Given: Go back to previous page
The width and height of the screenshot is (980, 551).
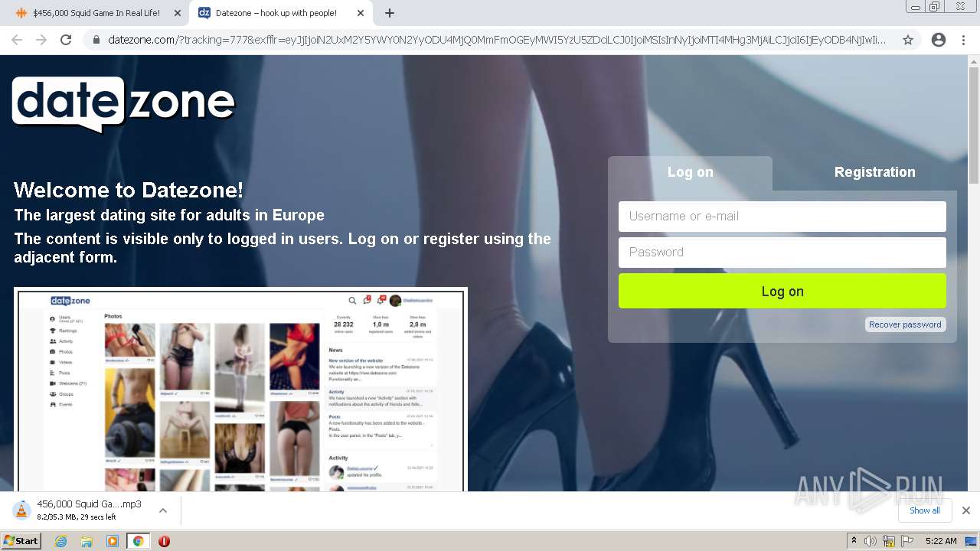Looking at the screenshot, I should click(17, 40).
